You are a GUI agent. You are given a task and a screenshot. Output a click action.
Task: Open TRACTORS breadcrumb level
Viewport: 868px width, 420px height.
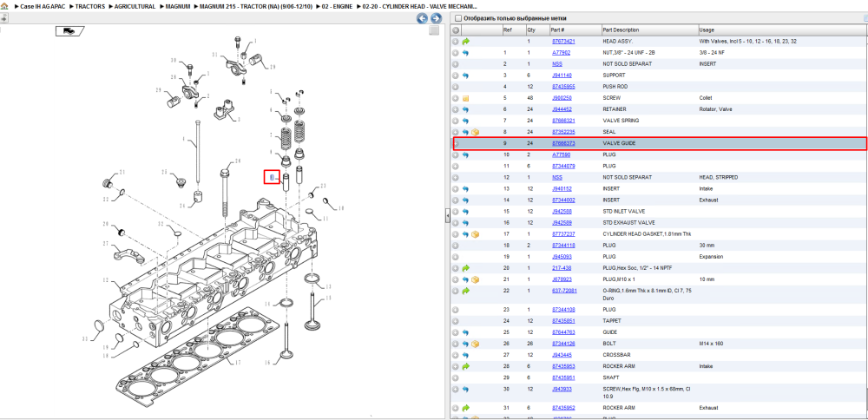pyautogui.click(x=89, y=7)
